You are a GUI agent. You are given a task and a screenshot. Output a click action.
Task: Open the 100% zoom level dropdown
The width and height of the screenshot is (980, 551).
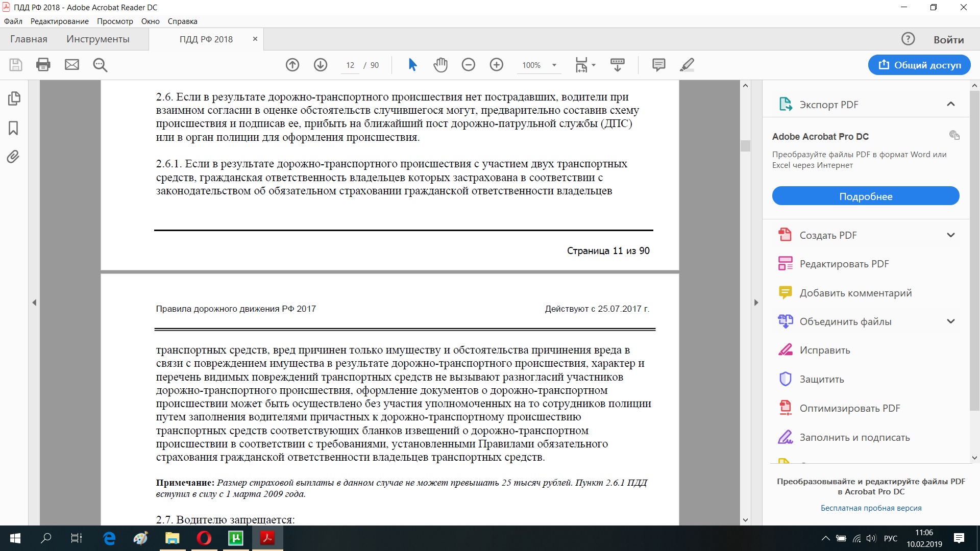coord(554,65)
